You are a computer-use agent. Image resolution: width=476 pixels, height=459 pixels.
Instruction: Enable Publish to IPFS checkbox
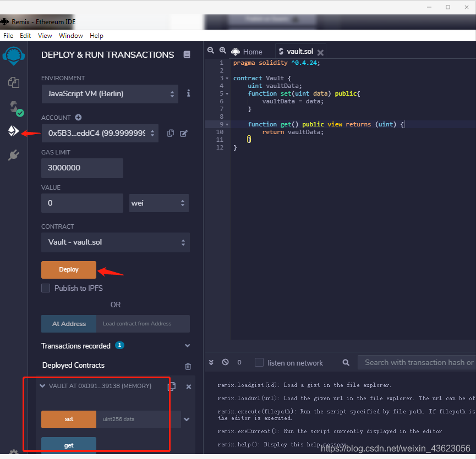coord(46,288)
